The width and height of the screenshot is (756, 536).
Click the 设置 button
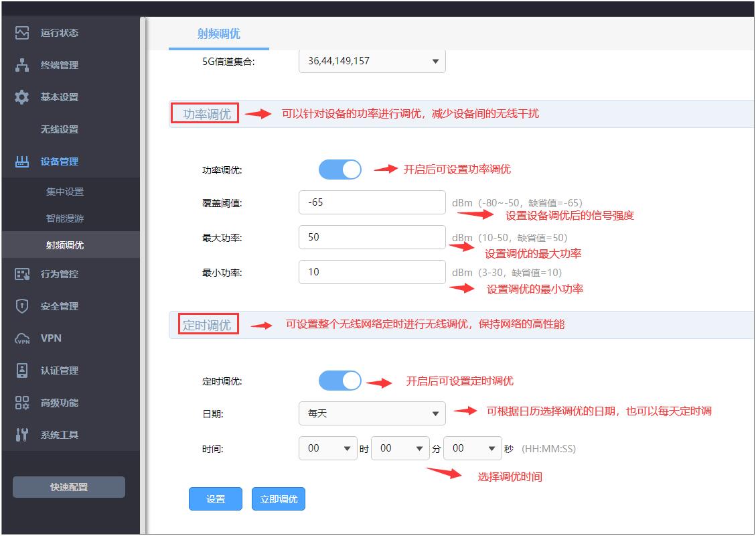point(216,499)
